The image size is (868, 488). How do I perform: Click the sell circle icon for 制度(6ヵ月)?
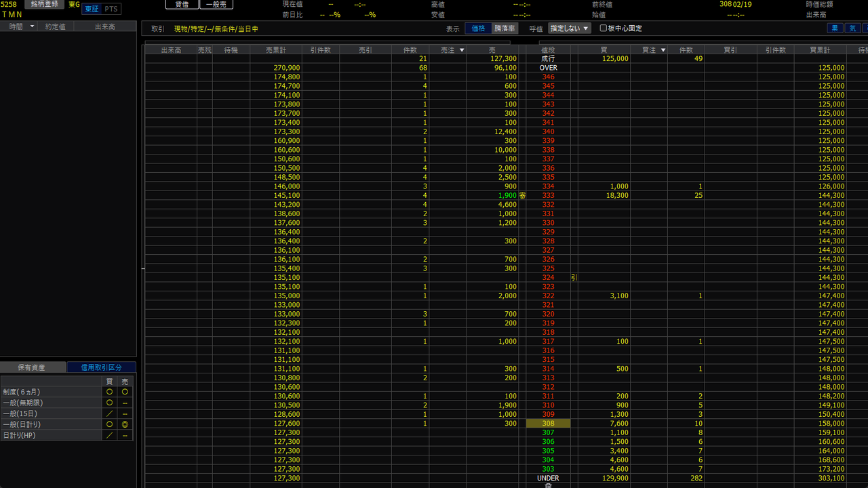[125, 392]
